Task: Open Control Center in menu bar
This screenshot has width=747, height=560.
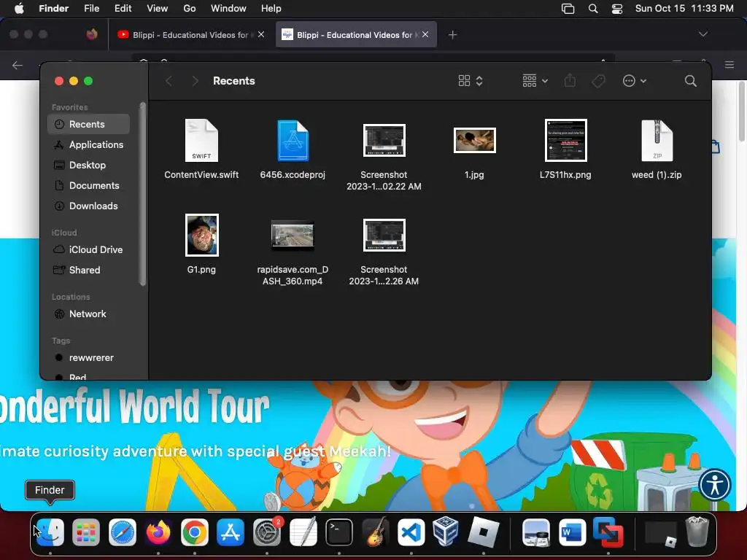Action: (x=617, y=9)
